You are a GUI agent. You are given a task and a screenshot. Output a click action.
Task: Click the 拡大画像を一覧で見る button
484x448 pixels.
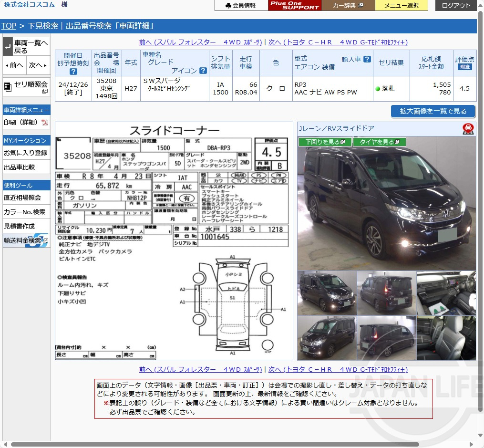click(x=433, y=112)
